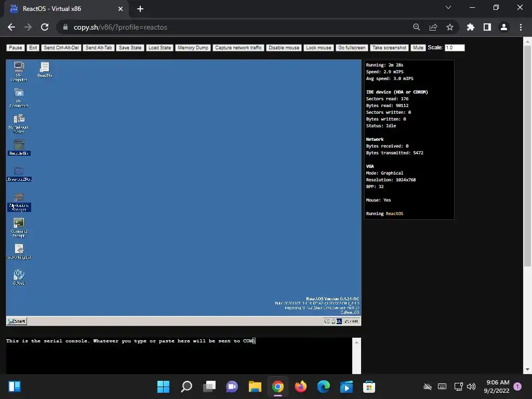Click ReactOS tray keyboard language indicator

click(x=339, y=321)
